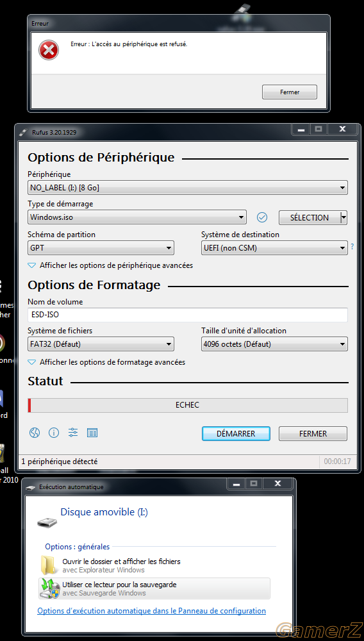Open the Système de fichiers FAT32 dropdown
Image resolution: width=364 pixels, height=641 pixels.
(101, 344)
